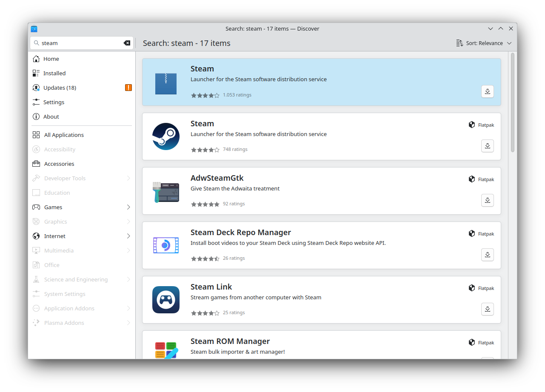Click Flatpak badge on Steam result
The image size is (545, 392).
tap(481, 125)
